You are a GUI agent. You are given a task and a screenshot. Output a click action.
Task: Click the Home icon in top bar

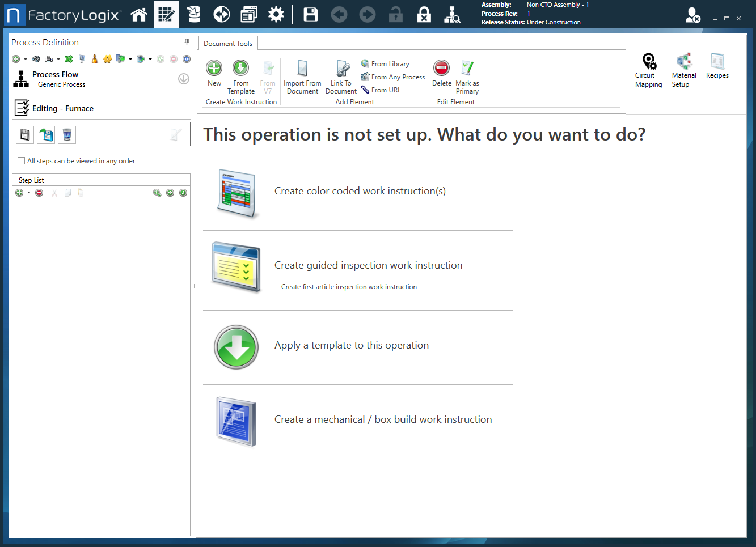[x=139, y=15]
